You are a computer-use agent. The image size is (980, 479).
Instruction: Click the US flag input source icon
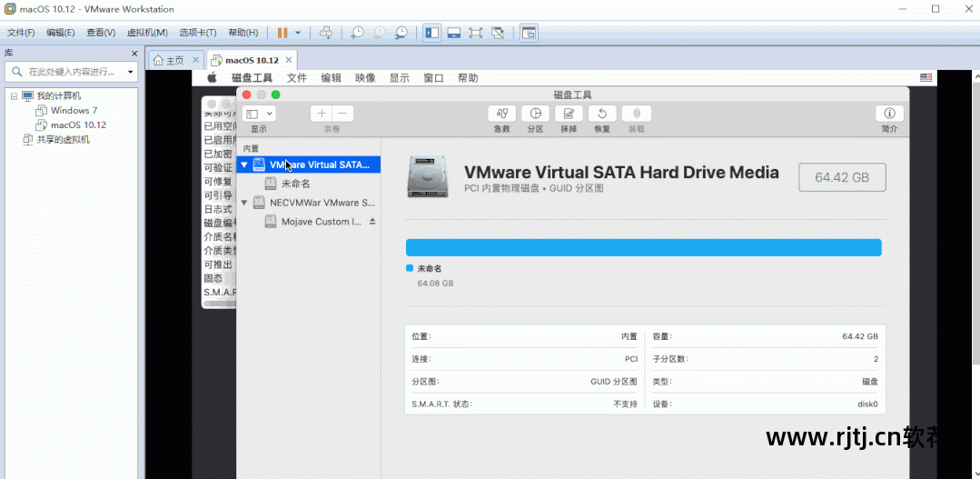(926, 77)
